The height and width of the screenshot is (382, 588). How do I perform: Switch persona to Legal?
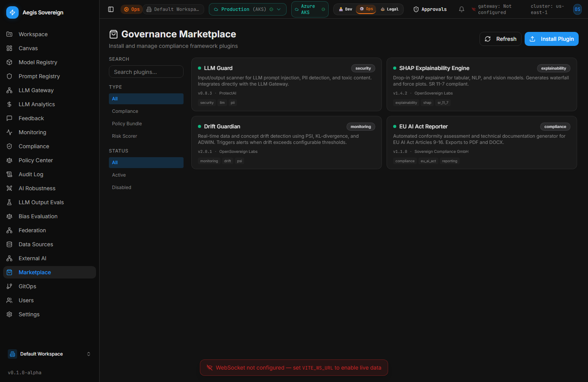tap(389, 9)
